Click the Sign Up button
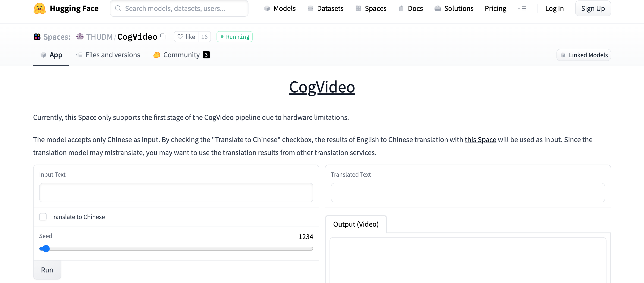The height and width of the screenshot is (283, 644). tap(593, 9)
